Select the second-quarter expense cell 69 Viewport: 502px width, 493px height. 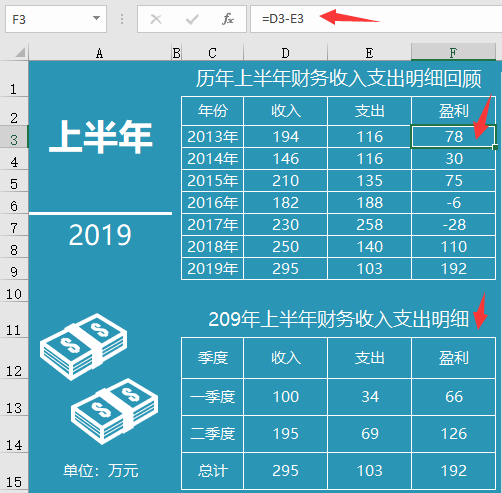[x=369, y=434]
